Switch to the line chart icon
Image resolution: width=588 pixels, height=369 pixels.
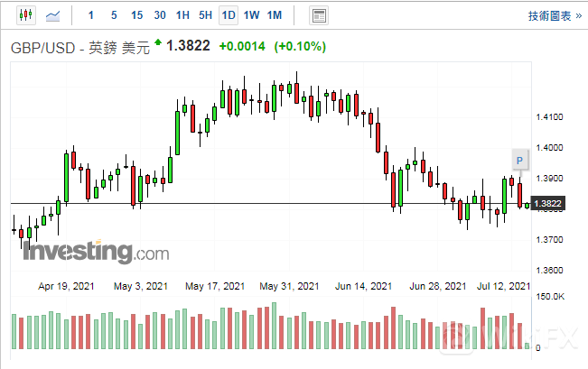[54, 15]
